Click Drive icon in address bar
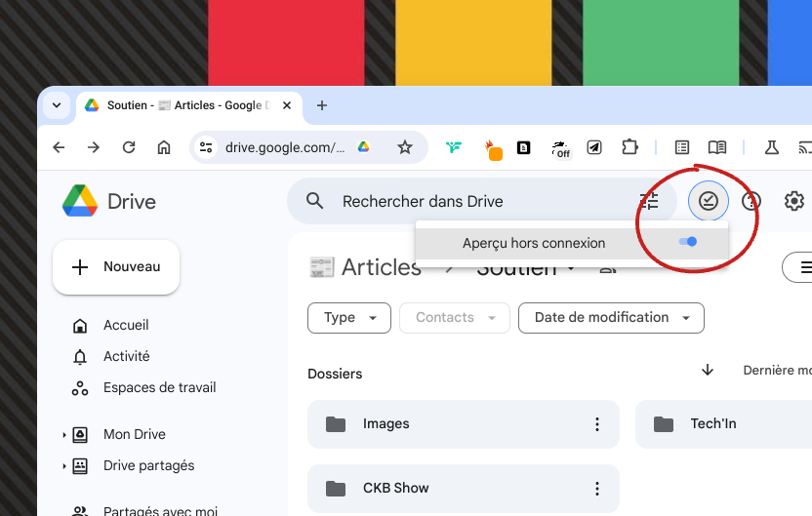Screen dimensions: 812x516 click(363, 147)
